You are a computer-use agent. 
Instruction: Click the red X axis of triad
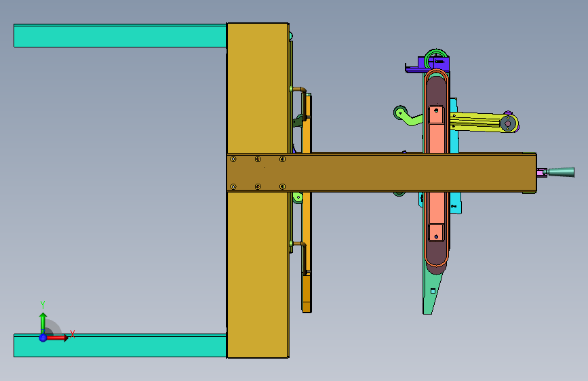coord(57,338)
